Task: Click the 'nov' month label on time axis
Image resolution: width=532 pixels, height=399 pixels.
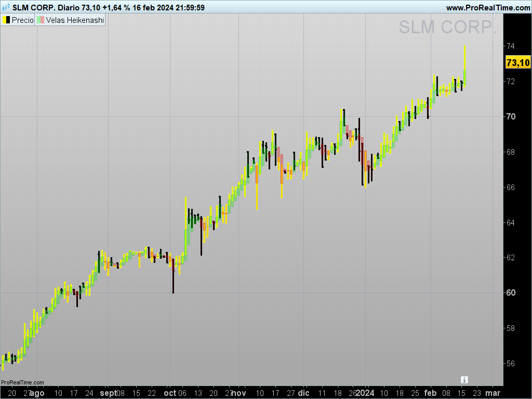Action: 239,393
